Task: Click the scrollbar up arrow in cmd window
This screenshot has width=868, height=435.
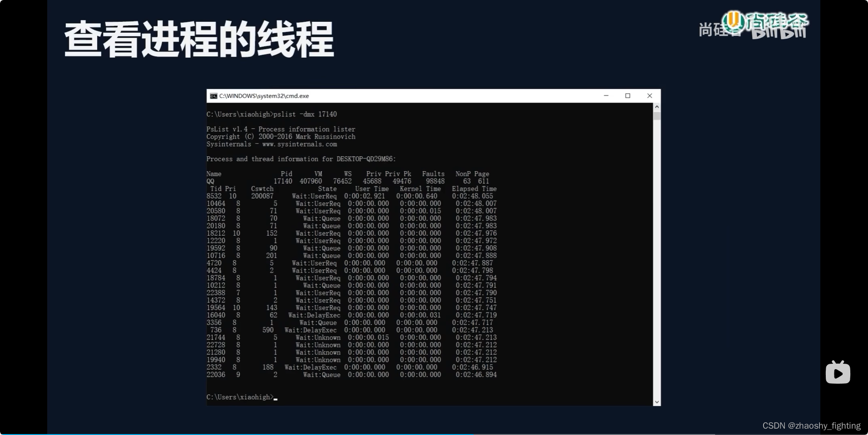Action: [x=657, y=106]
